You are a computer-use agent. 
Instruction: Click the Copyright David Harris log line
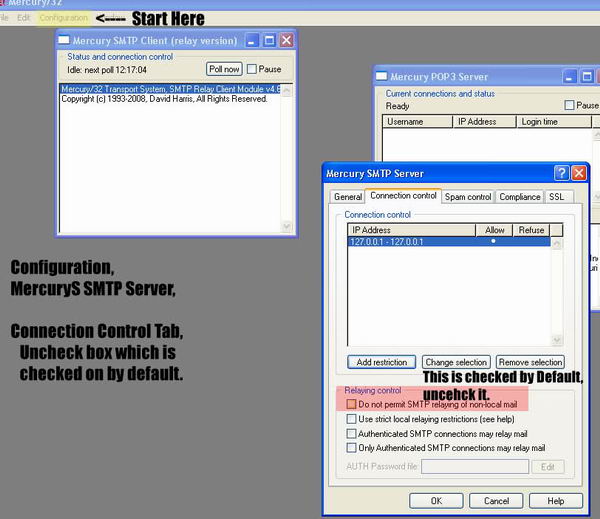point(165,99)
